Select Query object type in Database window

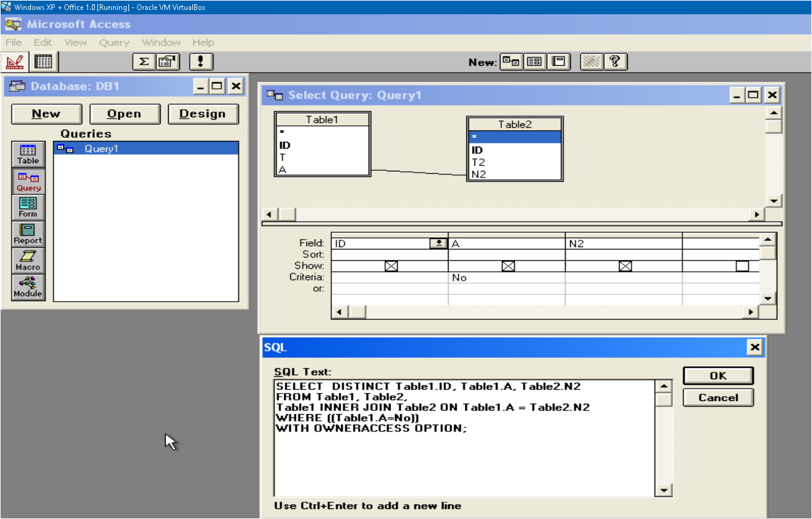click(x=29, y=181)
